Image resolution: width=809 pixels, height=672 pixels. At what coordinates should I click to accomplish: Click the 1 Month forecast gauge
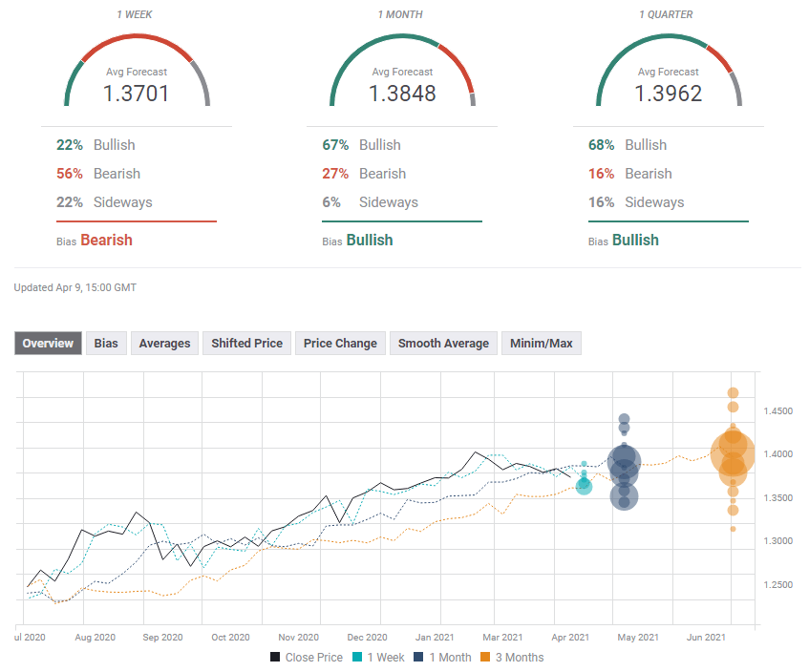[402, 76]
